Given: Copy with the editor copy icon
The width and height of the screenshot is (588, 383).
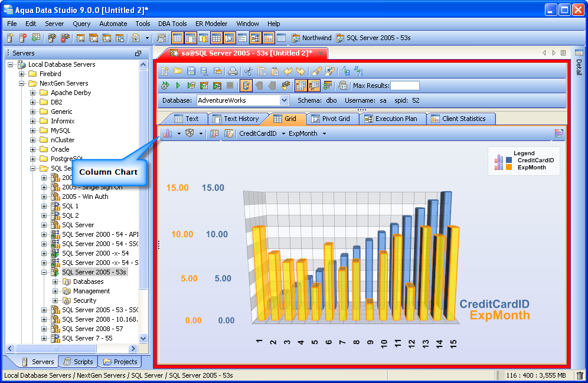Looking at the screenshot, I should point(262,71).
